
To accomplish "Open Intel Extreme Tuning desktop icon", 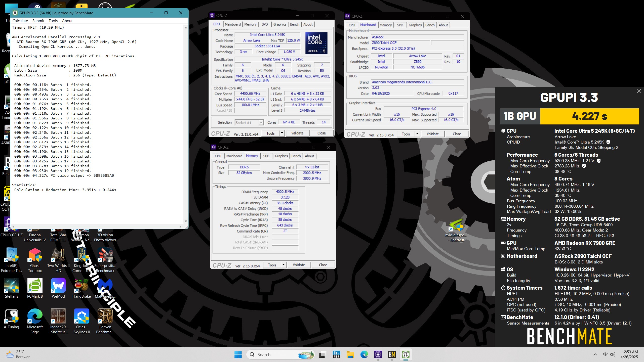I will click(x=12, y=260).
